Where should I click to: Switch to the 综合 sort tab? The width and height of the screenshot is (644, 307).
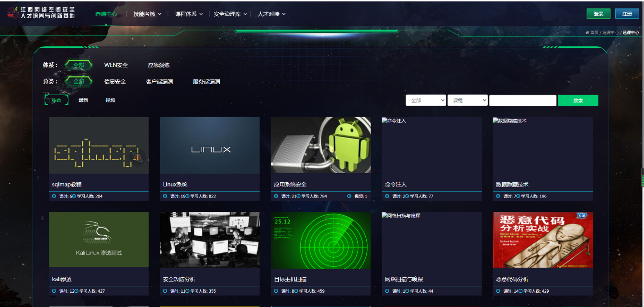click(x=56, y=100)
